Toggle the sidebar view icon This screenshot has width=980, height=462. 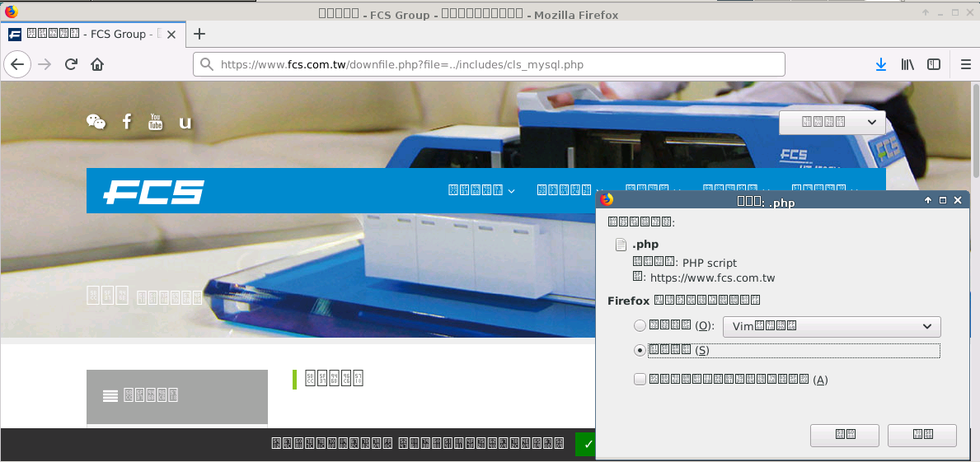click(934, 64)
